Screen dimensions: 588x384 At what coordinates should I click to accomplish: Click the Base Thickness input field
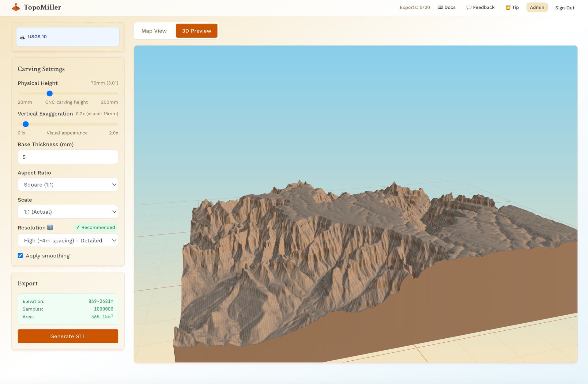click(68, 157)
